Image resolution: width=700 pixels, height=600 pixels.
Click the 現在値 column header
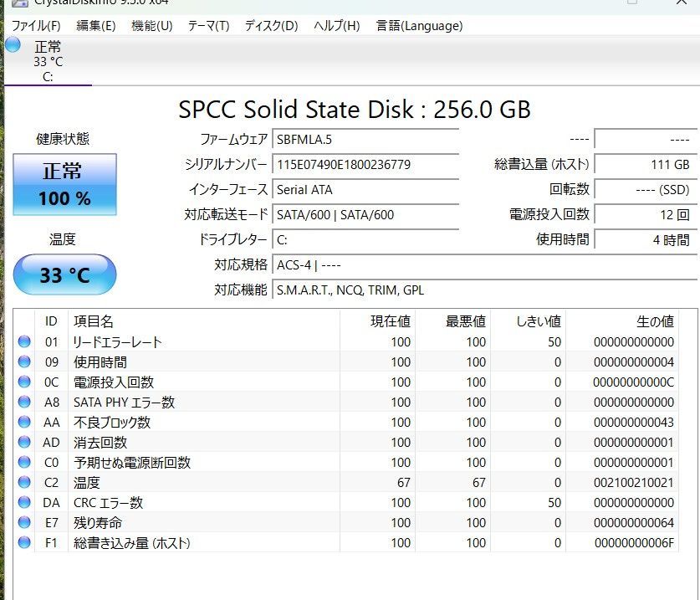point(378,321)
